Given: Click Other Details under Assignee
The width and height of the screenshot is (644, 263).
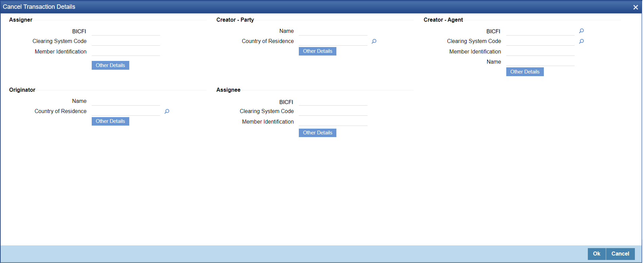Looking at the screenshot, I should [x=317, y=133].
